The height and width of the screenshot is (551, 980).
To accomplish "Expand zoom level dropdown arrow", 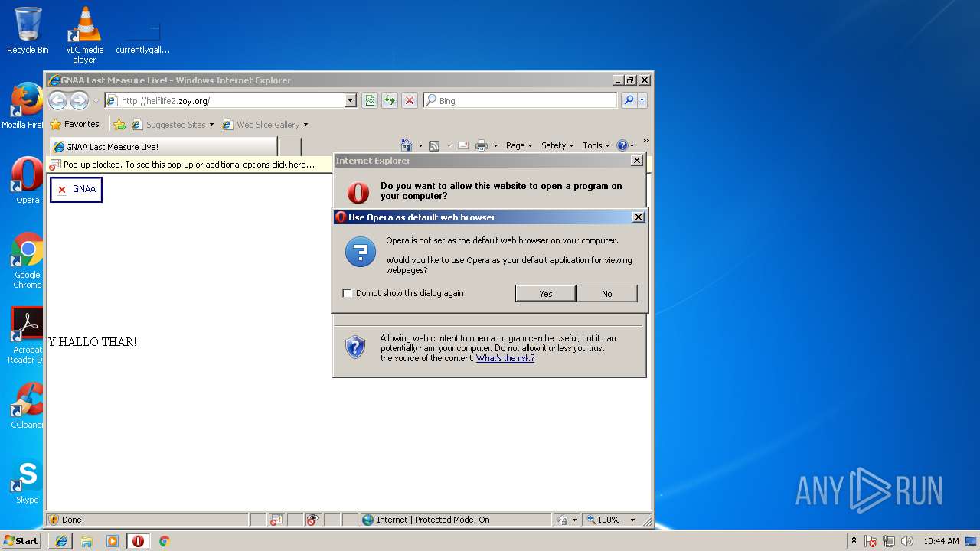I will [x=632, y=520].
